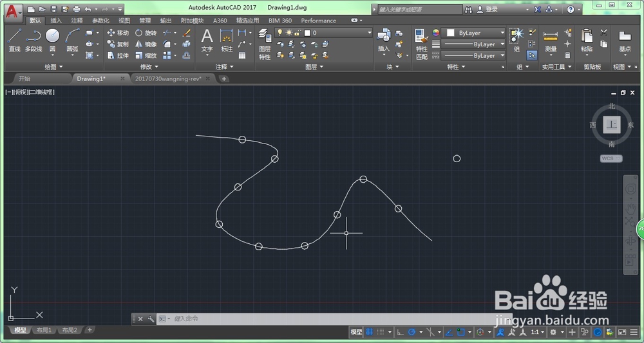Select the 多段线 (Polyline) tool
Screen dimensions: 644x343
pos(33,40)
